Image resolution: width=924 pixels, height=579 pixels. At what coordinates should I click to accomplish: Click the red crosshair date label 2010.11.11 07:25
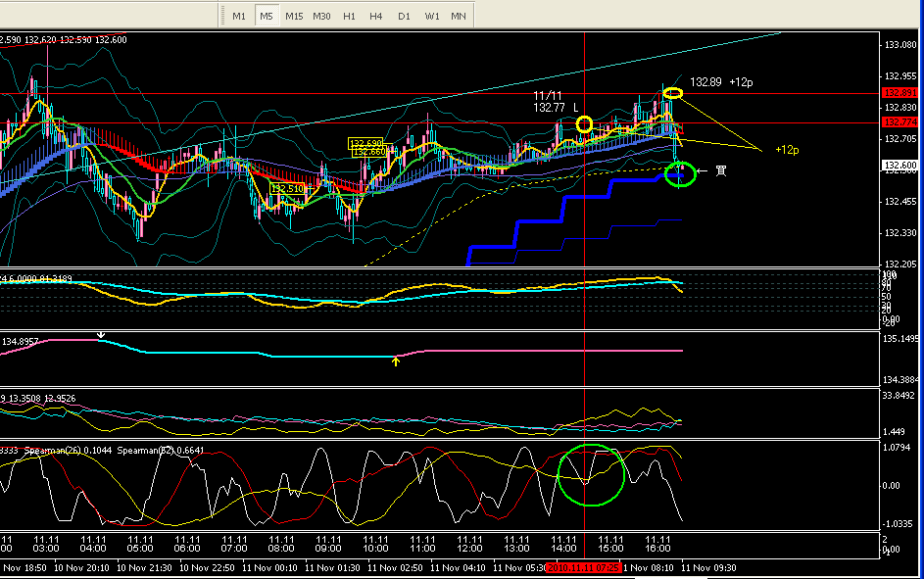583,568
